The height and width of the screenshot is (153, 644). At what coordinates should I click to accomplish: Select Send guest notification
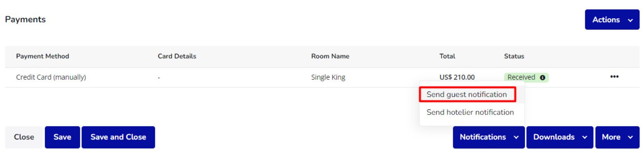(x=467, y=94)
